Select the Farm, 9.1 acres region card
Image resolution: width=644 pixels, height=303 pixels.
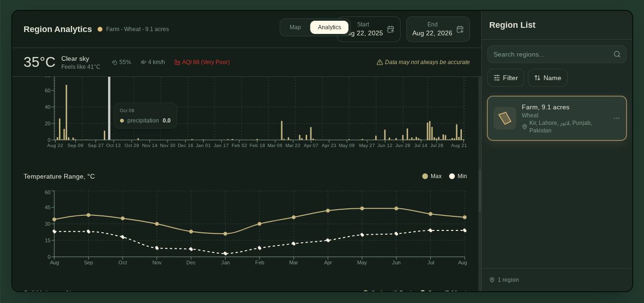point(557,118)
